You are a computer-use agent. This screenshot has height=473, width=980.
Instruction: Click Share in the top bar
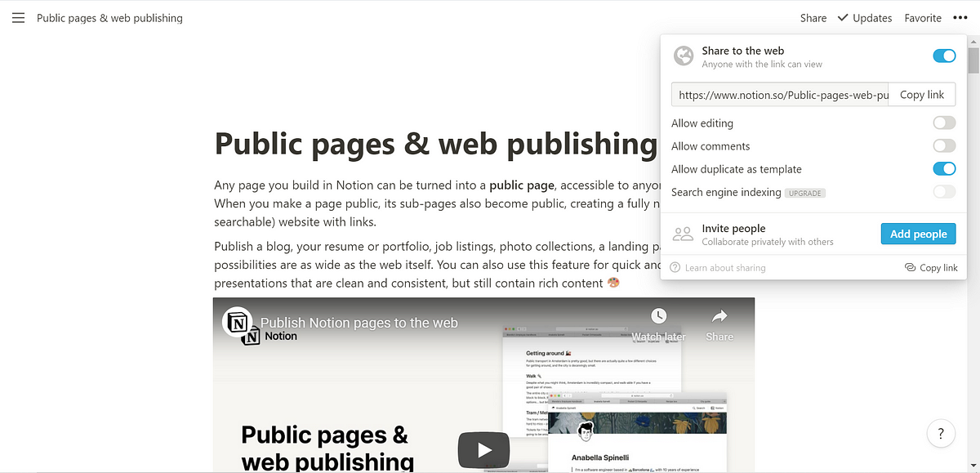pos(813,18)
